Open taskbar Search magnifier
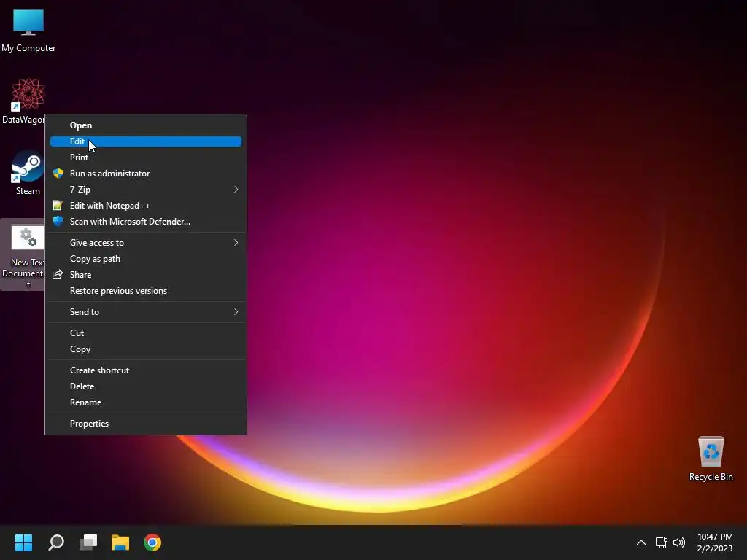This screenshot has width=747, height=560. pos(56,542)
